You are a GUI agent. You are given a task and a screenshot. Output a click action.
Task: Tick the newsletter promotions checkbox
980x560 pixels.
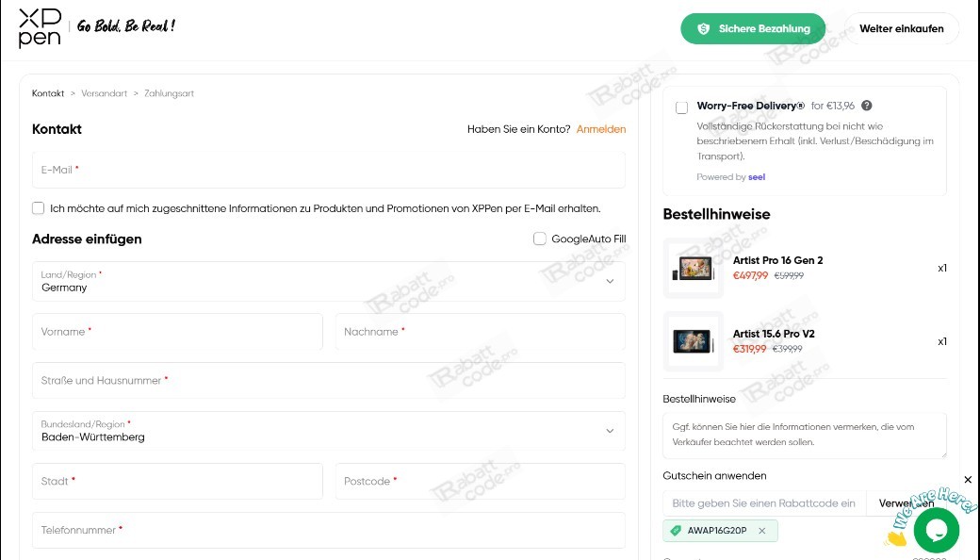(x=38, y=208)
